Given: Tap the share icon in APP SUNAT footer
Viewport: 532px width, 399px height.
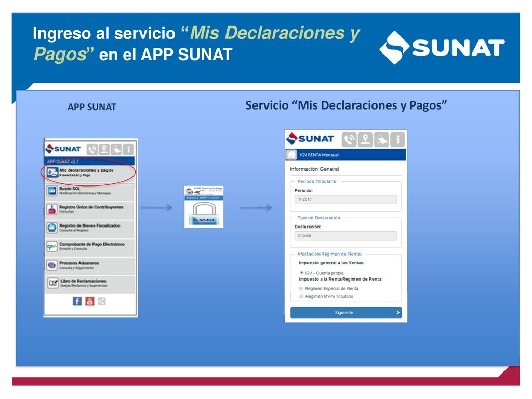Looking at the screenshot, I should tap(102, 301).
